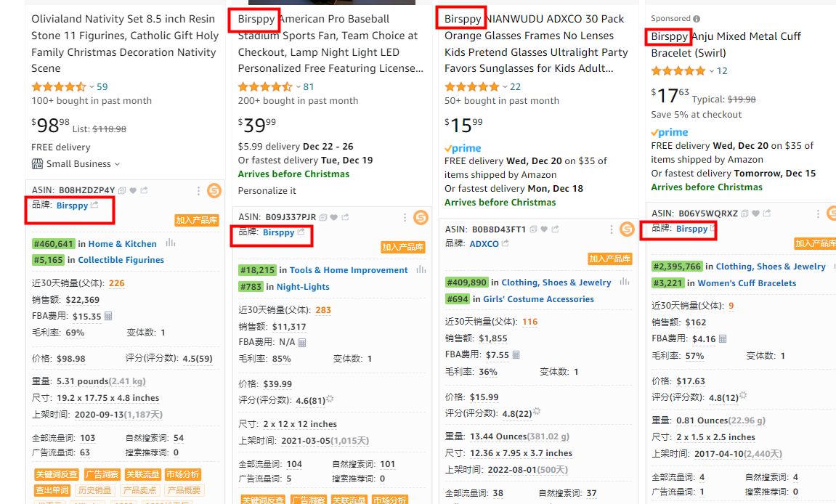Click the rating refresh icon after 4.8(22)
The image size is (836, 504).
pyautogui.click(x=537, y=412)
